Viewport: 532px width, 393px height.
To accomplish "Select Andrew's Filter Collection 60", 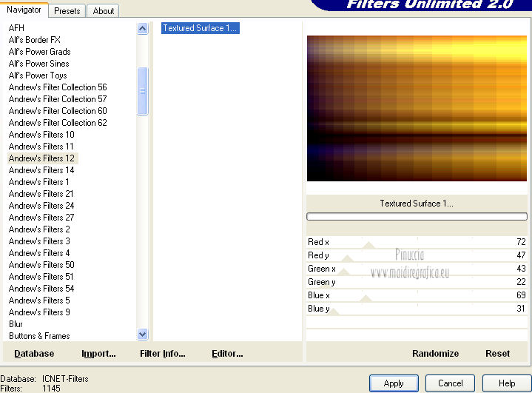I will [58, 111].
